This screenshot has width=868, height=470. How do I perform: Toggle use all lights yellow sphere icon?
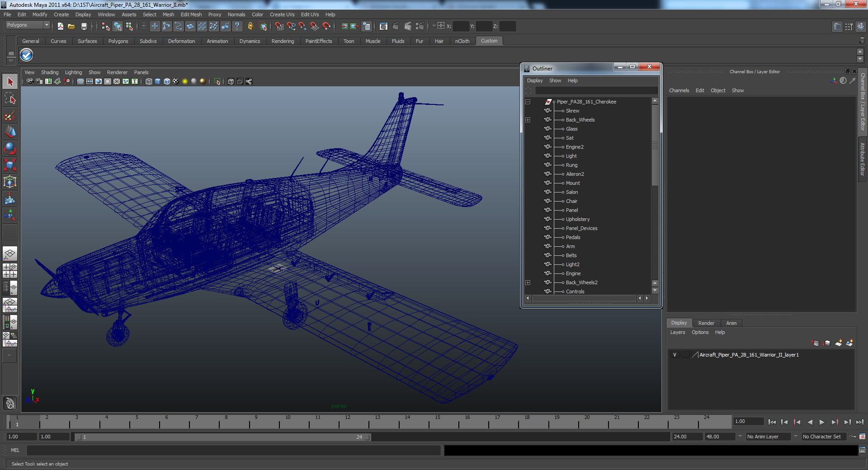[185, 81]
